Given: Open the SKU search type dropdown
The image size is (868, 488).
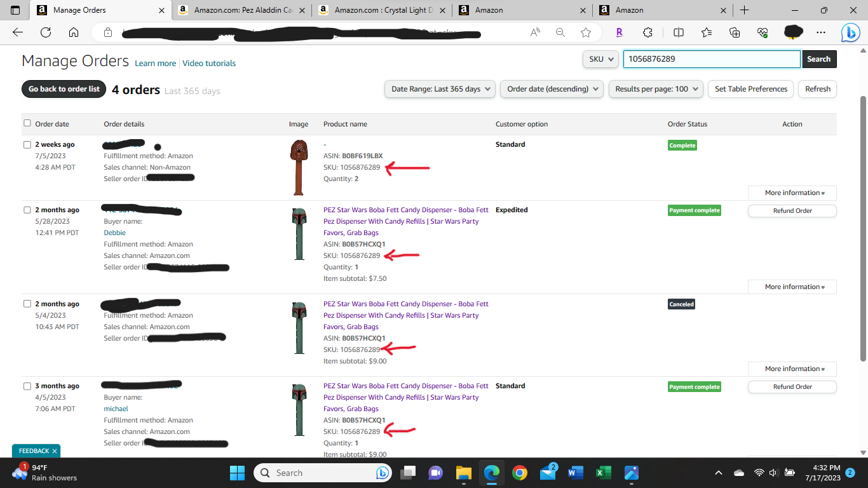Looking at the screenshot, I should click(x=600, y=59).
